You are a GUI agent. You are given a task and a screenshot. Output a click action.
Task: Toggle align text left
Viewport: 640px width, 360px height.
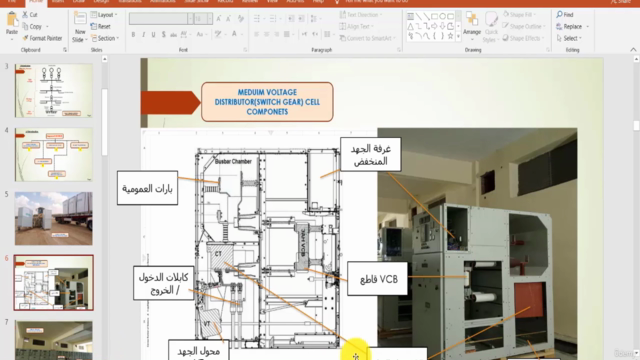(256, 34)
